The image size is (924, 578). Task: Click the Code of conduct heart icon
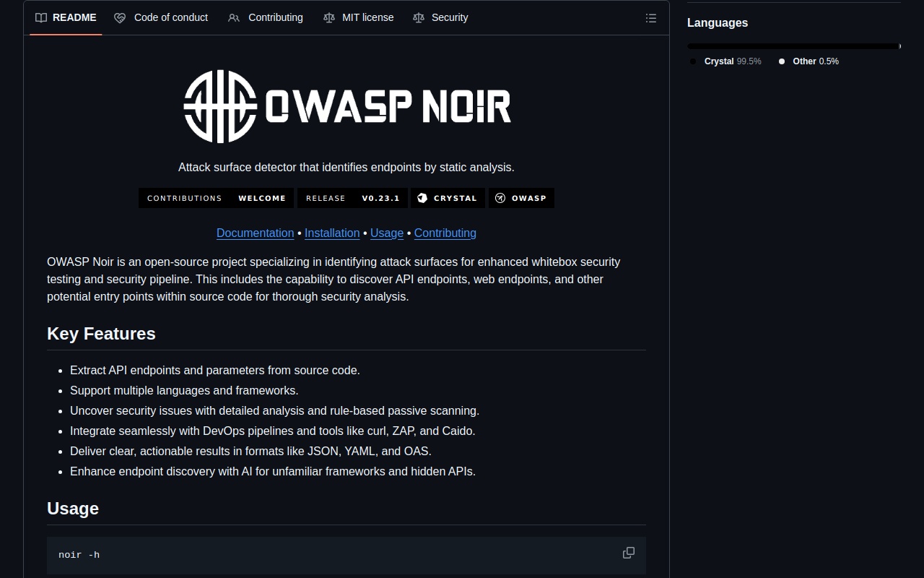[120, 17]
